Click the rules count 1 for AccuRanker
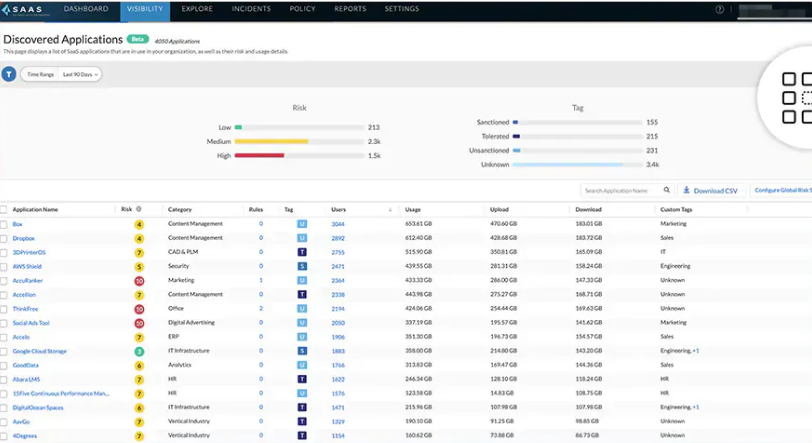This screenshot has height=443, width=812. coord(261,280)
